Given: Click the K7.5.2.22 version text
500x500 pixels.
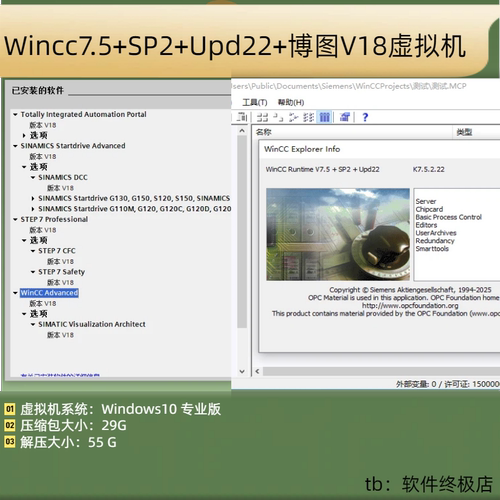Looking at the screenshot, I should tap(429, 169).
